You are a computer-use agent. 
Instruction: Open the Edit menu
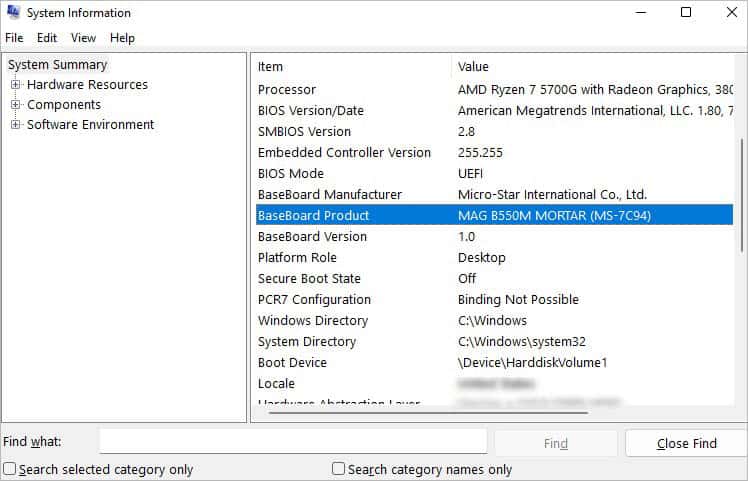click(x=47, y=38)
